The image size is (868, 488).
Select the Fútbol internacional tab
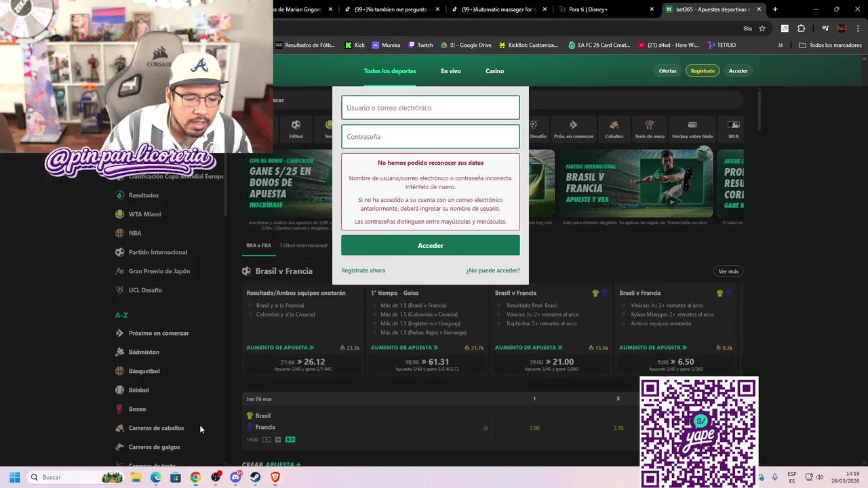[x=304, y=245]
